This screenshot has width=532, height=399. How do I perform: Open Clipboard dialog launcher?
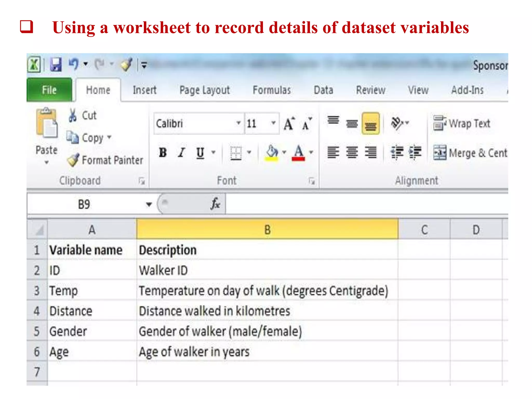pyautogui.click(x=142, y=181)
